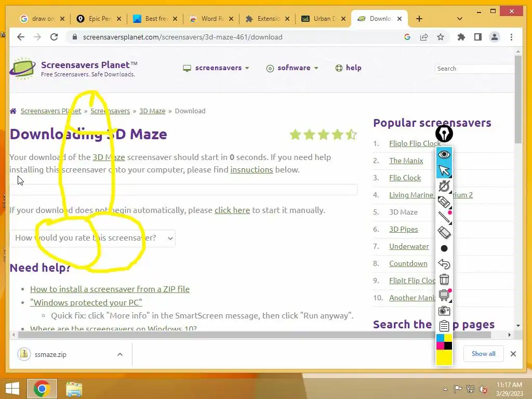Expand the tab search chevron
The width and height of the screenshot is (532, 399).
[459, 19]
